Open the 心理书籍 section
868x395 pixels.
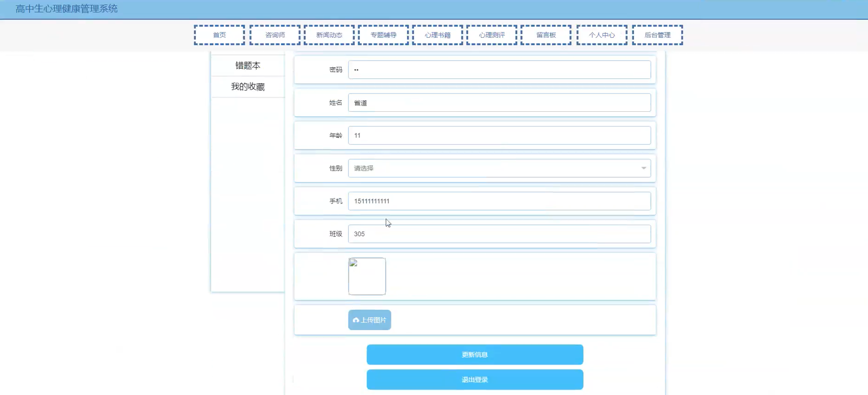click(438, 35)
